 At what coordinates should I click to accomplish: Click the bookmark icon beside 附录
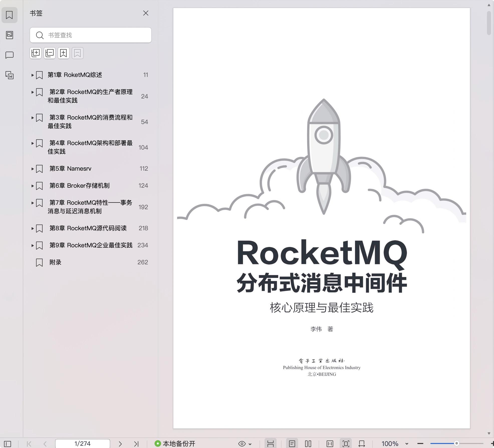click(x=39, y=263)
